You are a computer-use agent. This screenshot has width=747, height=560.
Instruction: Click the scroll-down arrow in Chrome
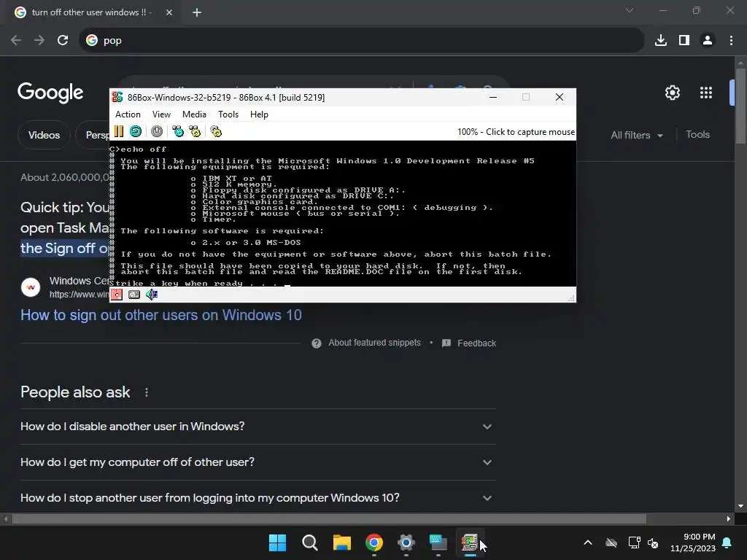click(x=740, y=506)
